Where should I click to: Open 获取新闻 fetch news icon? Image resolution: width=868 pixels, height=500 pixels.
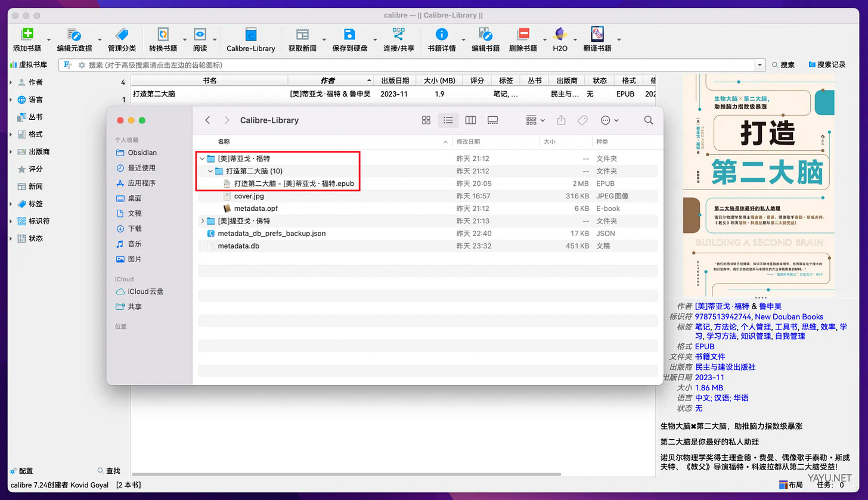[302, 34]
